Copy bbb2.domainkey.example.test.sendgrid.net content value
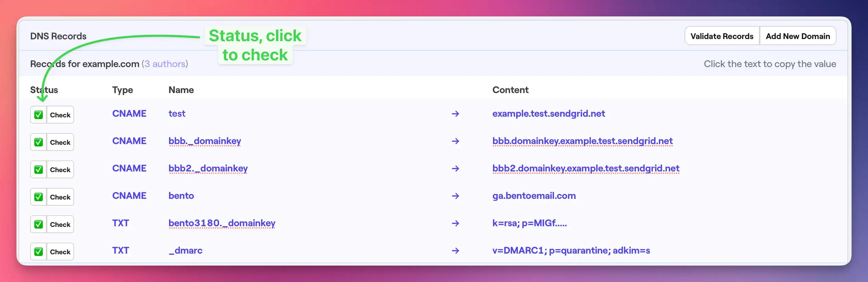 (x=586, y=168)
